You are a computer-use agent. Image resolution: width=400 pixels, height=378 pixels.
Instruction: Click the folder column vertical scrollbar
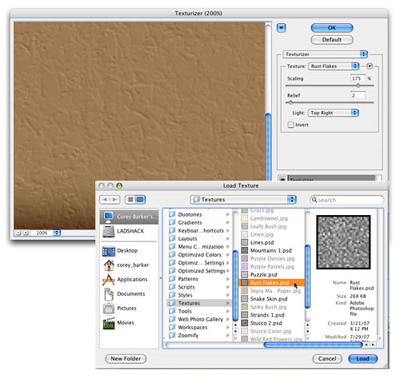(235, 286)
